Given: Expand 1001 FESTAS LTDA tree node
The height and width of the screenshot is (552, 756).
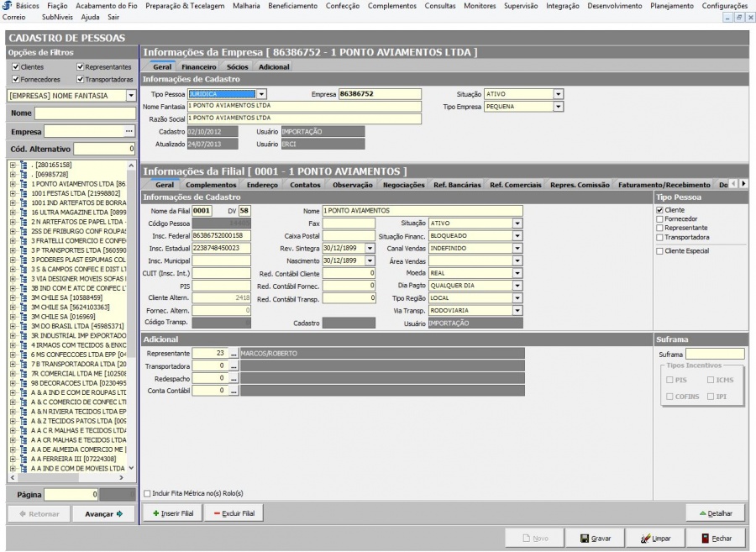Looking at the screenshot, I should point(13,192).
